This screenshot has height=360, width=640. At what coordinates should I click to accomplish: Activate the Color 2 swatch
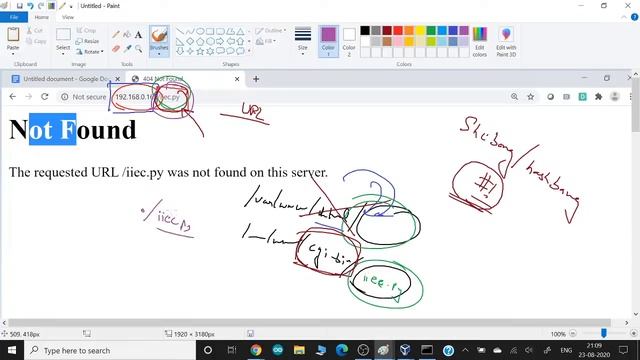[x=349, y=41]
